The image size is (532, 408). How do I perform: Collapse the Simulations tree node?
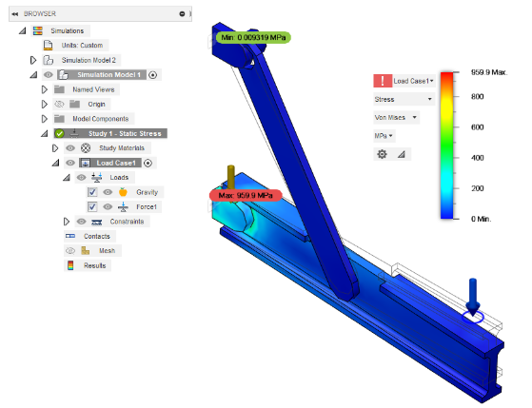pyautogui.click(x=23, y=31)
